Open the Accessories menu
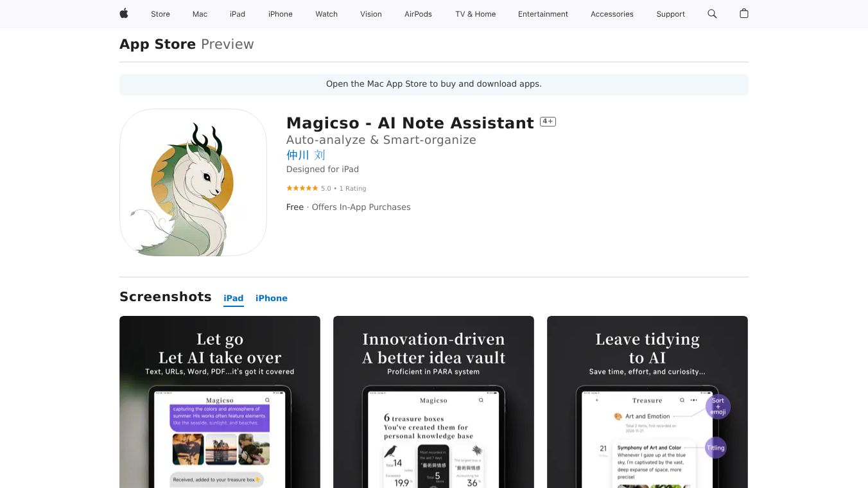This screenshot has height=488, width=868. 612,14
